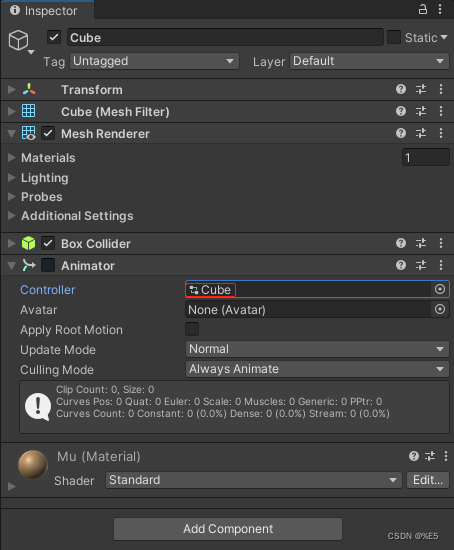The width and height of the screenshot is (454, 550).
Task: Enable the Static checkbox
Action: (394, 37)
